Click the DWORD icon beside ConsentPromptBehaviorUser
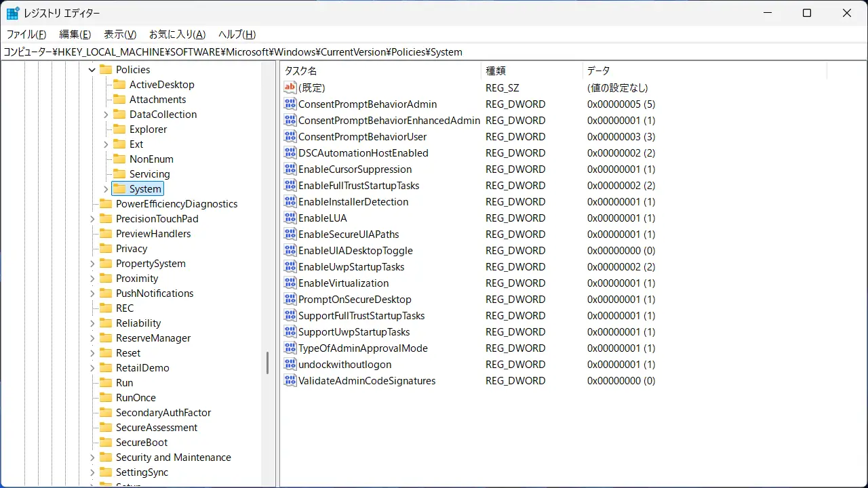The width and height of the screenshot is (868, 488). pyautogui.click(x=290, y=137)
